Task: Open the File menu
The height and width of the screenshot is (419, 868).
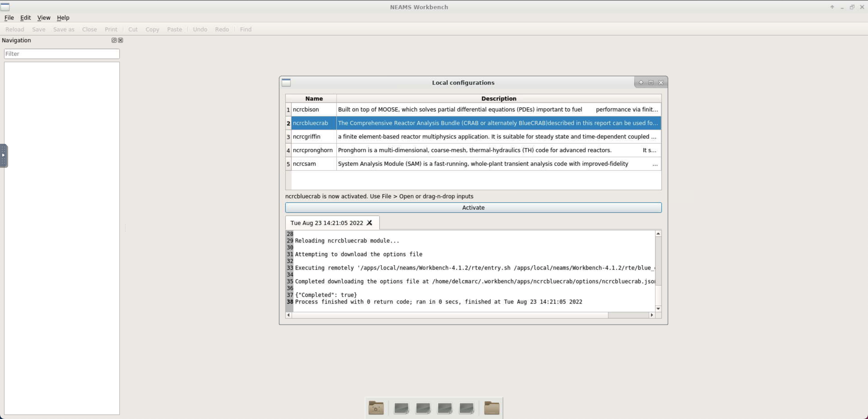Action: pyautogui.click(x=9, y=18)
